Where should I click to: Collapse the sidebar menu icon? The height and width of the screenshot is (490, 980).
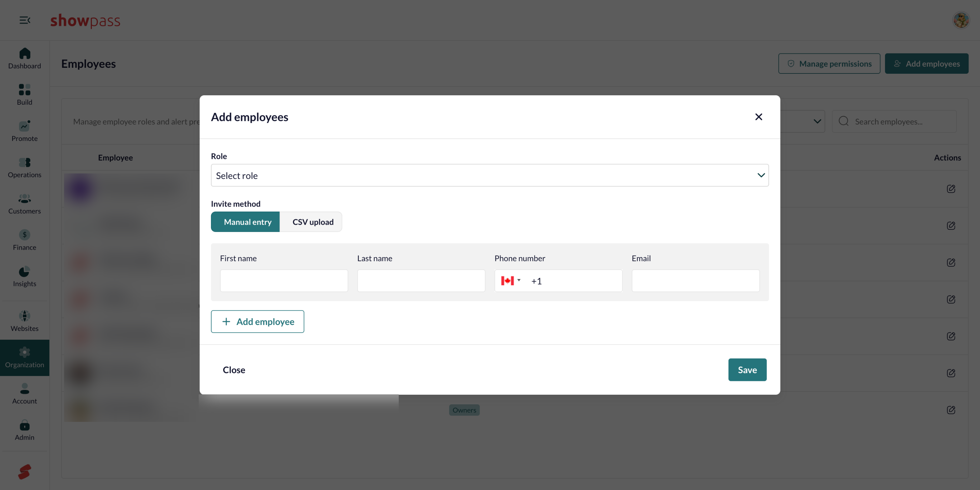[x=25, y=20]
